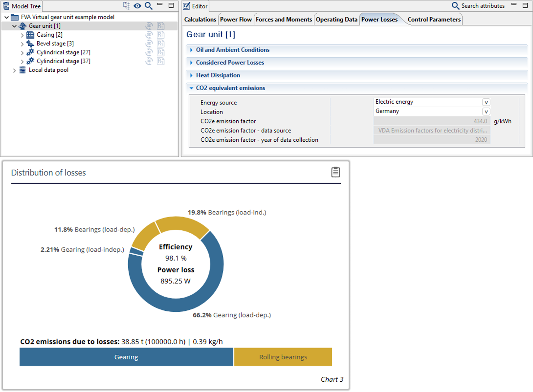533x392 pixels.
Task: Switch to the Power Flow tab
Action: 236,20
